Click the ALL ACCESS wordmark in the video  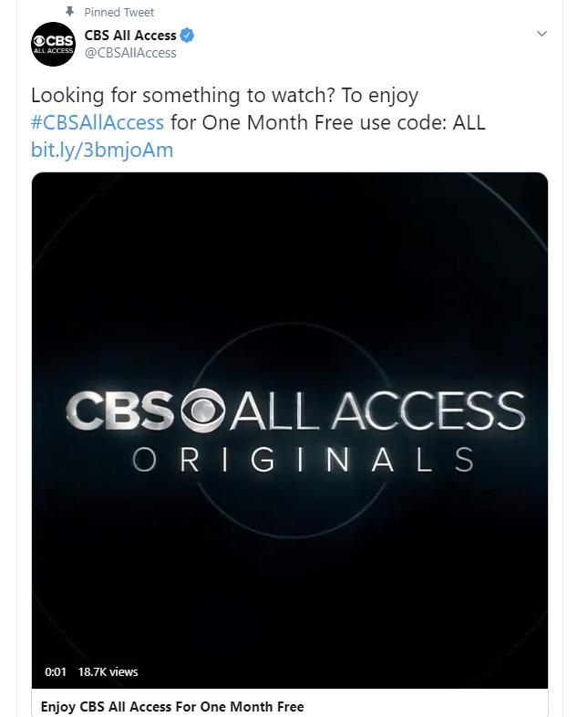pyautogui.click(x=377, y=411)
